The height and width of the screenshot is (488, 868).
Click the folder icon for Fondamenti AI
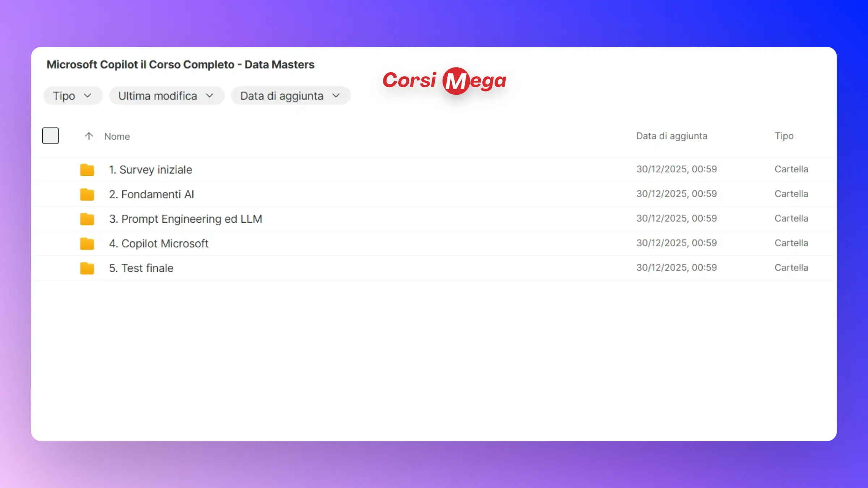click(87, 194)
